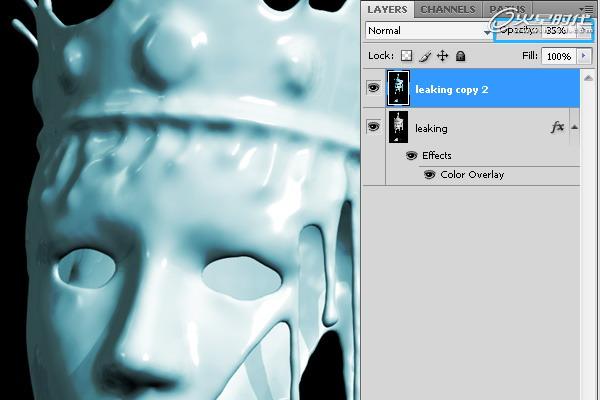Hide the layer Effects group

(x=411, y=156)
